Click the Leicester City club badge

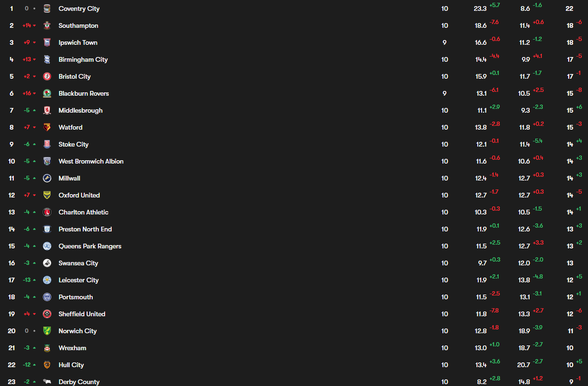47,280
